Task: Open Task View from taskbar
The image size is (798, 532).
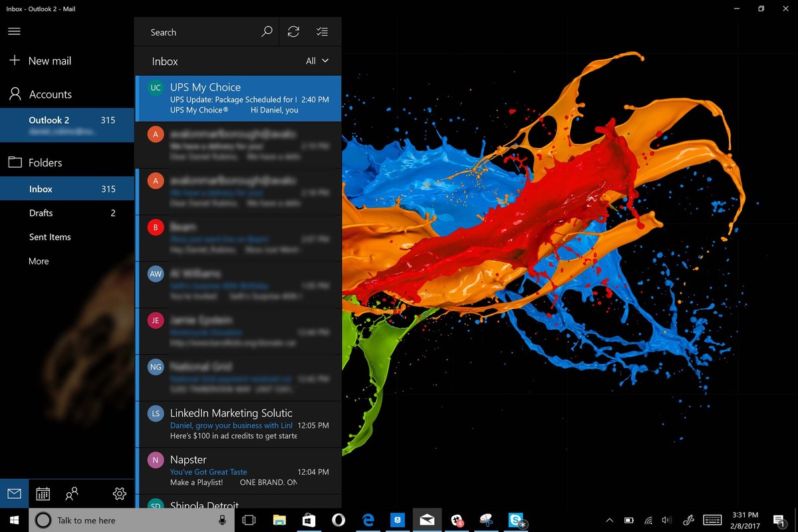Action: (x=249, y=520)
